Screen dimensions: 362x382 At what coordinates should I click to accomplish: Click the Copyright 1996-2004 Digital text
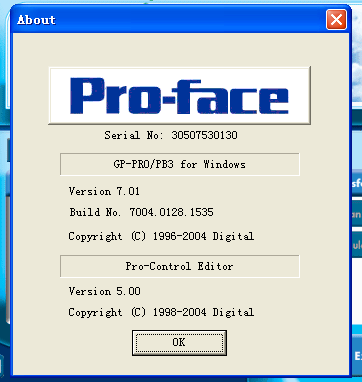[161, 237]
